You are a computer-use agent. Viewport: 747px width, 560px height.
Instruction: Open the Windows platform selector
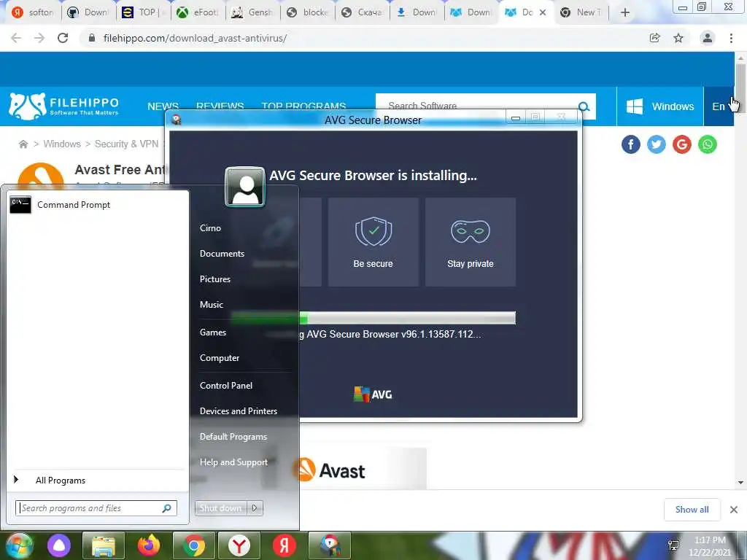[x=660, y=106]
